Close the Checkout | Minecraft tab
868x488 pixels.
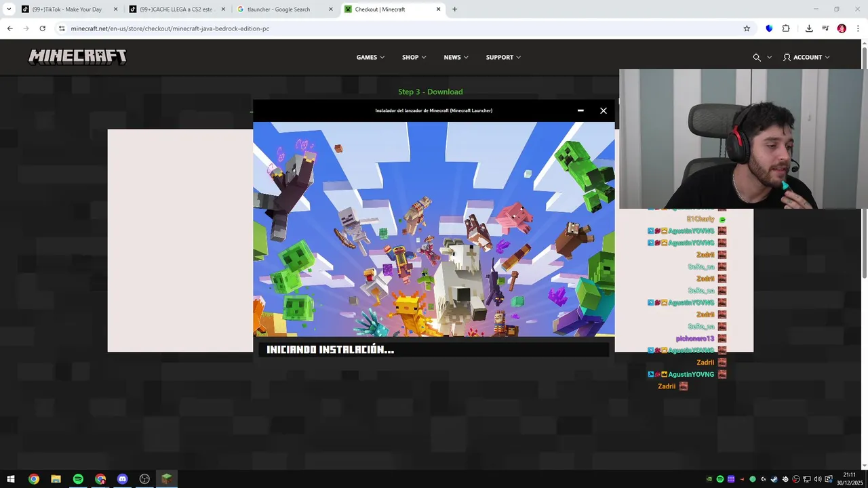tap(439, 9)
